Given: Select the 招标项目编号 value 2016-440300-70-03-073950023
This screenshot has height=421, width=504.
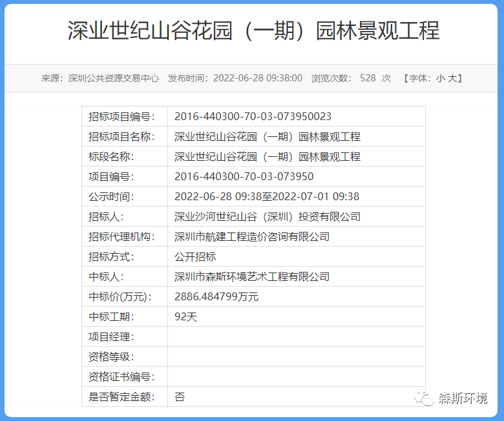Looking at the screenshot, I should pyautogui.click(x=253, y=117).
